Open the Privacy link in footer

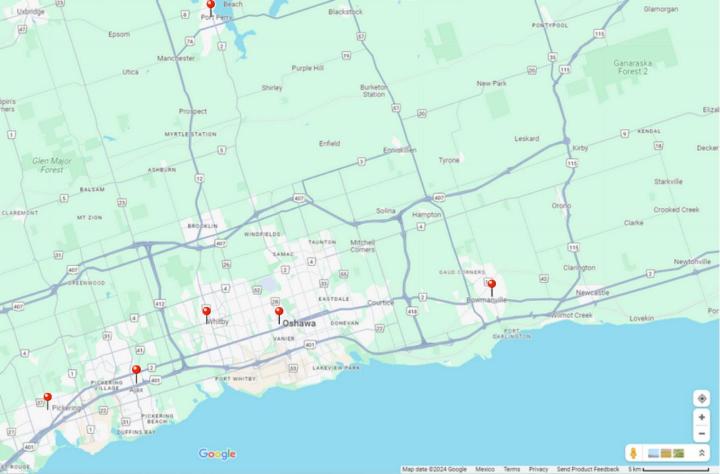tap(538, 469)
